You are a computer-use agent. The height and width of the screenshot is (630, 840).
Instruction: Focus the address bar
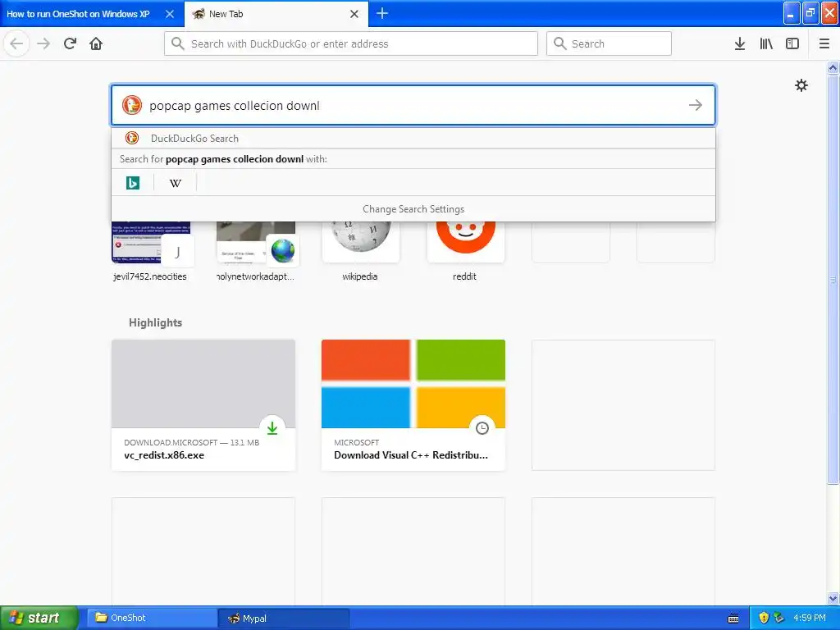tap(351, 43)
